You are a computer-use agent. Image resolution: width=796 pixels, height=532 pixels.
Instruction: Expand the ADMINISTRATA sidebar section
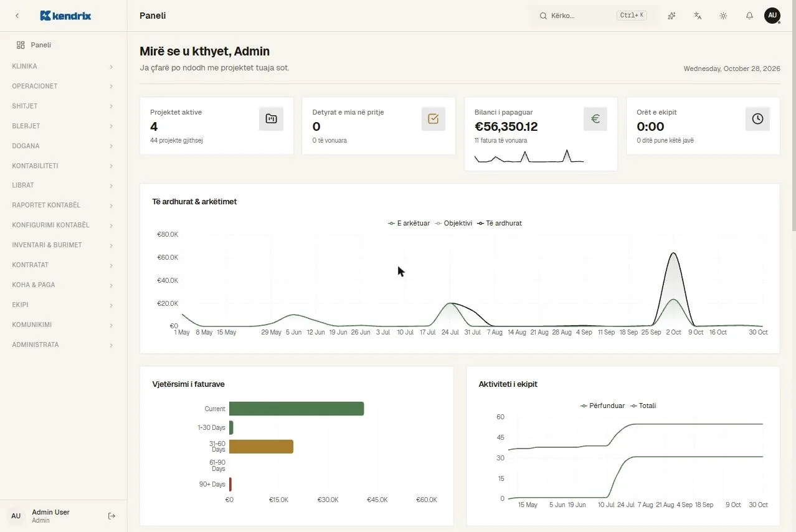coord(64,344)
